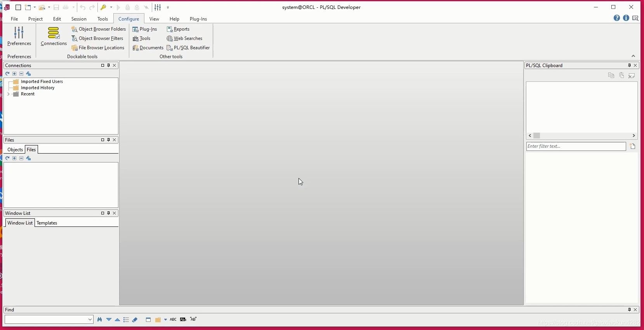The image size is (644, 330).
Task: Open Object Browser Folders settings
Action: [99, 29]
